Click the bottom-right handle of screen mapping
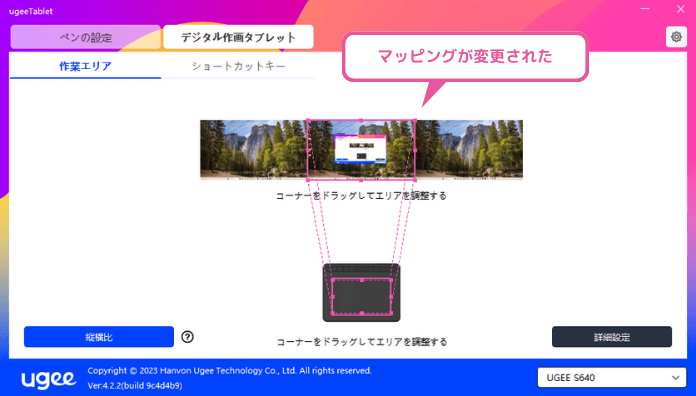The height and width of the screenshot is (396, 696). (x=415, y=180)
